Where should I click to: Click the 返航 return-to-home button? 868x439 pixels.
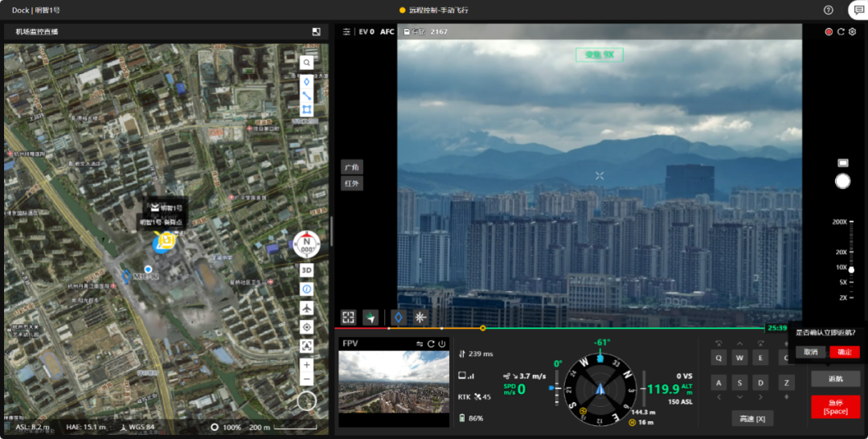pyautogui.click(x=836, y=379)
